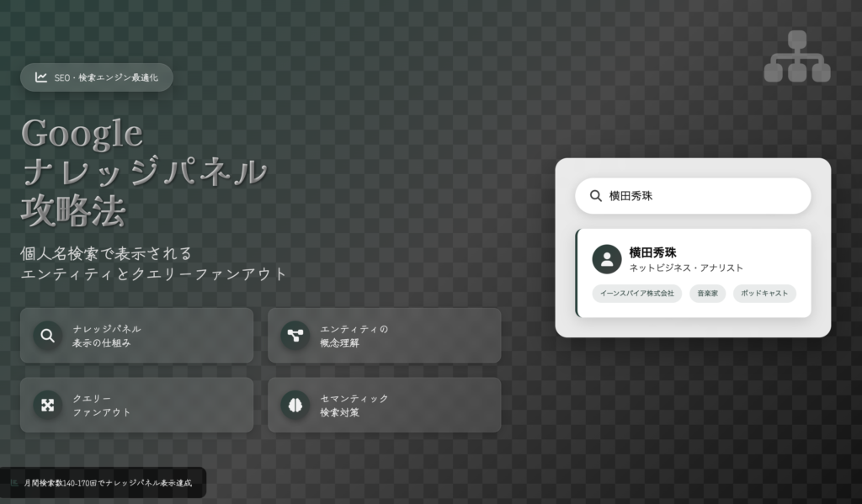This screenshot has height=504, width=862.
Task: Click 月間検索数140-170回 status bar text
Action: (x=108, y=483)
